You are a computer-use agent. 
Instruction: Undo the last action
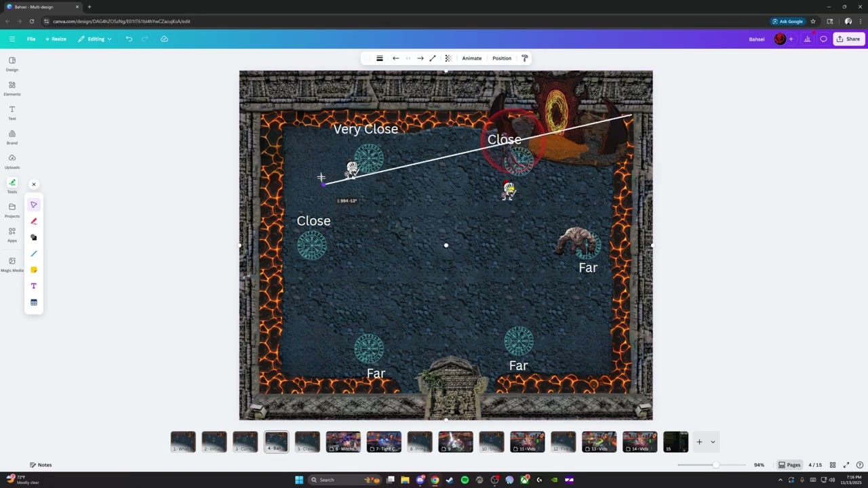click(x=129, y=39)
